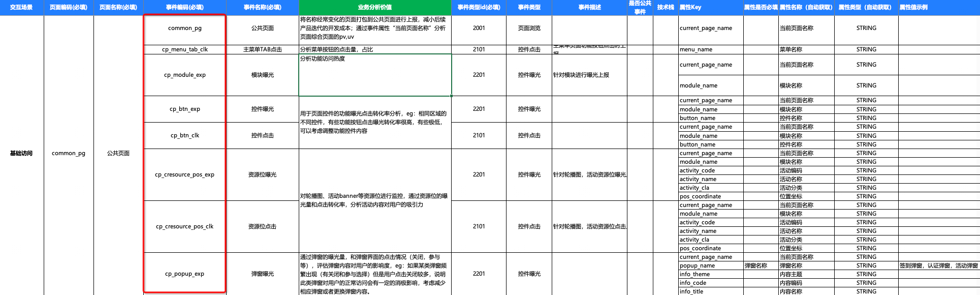Viewport: 980px width, 295px height.
Task: Click the 签到弹窗，认证弹窗，活动弹窗 example cell
Action: [x=939, y=265]
